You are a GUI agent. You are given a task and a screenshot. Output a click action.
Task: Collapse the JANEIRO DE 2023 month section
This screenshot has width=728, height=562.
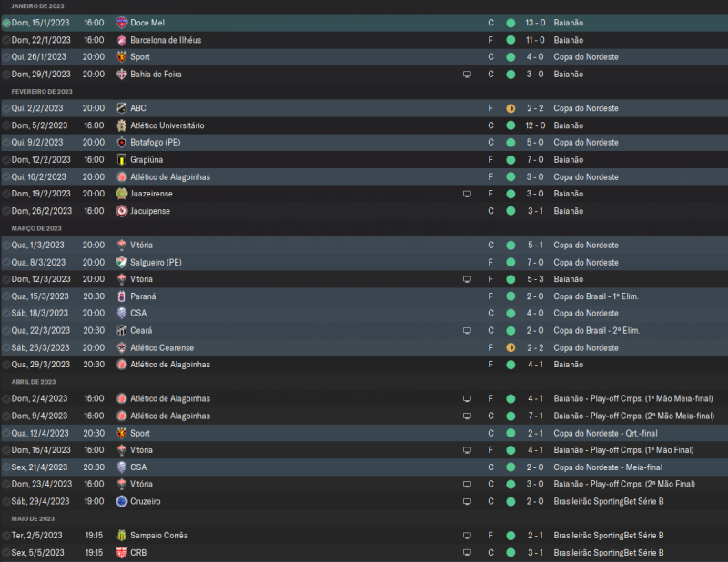(x=37, y=6)
